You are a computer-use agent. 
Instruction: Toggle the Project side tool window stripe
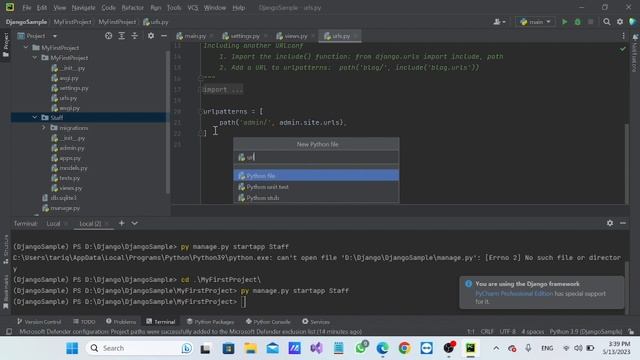click(5, 45)
